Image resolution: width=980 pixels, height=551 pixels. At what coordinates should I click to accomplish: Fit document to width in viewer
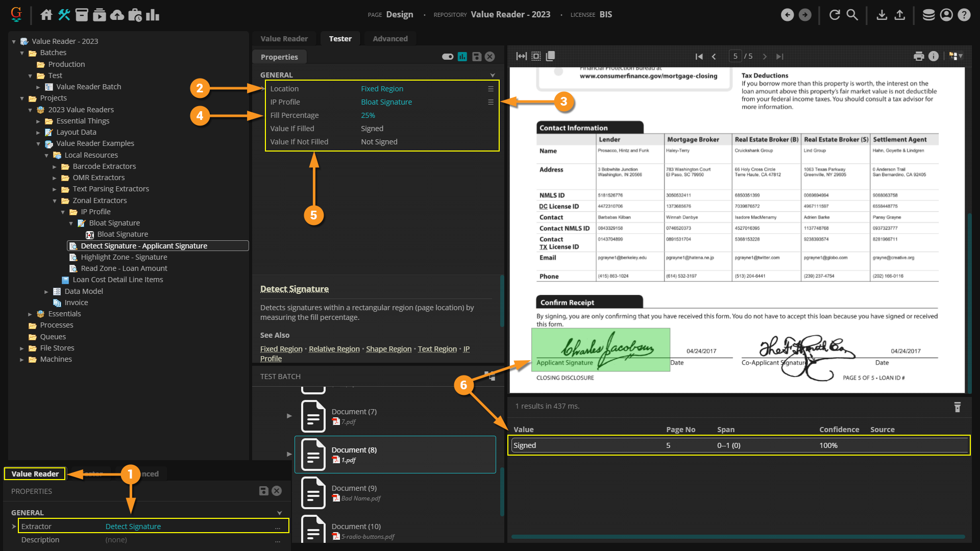(521, 56)
